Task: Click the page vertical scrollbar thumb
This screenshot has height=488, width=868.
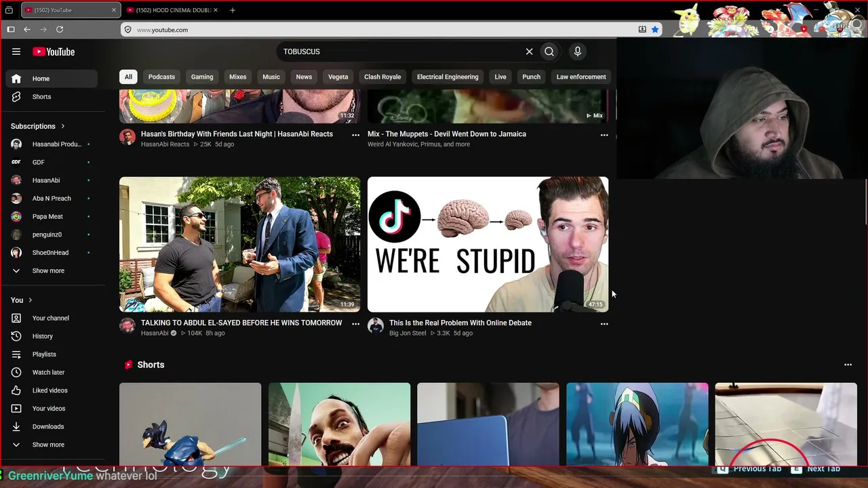Action: click(866, 201)
